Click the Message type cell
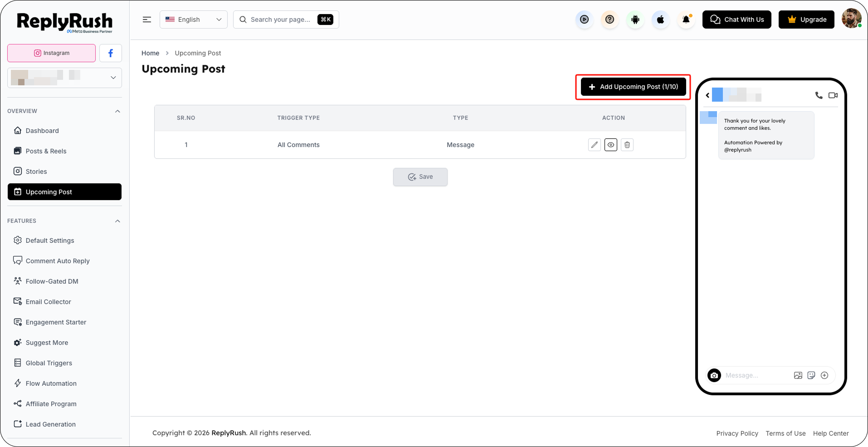Viewport: 868px width, 447px height. [x=460, y=145]
